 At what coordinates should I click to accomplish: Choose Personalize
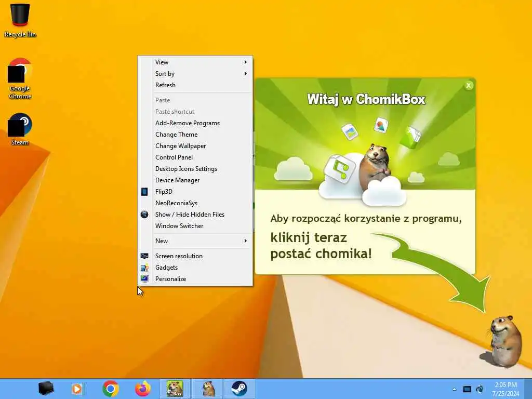pos(202,279)
